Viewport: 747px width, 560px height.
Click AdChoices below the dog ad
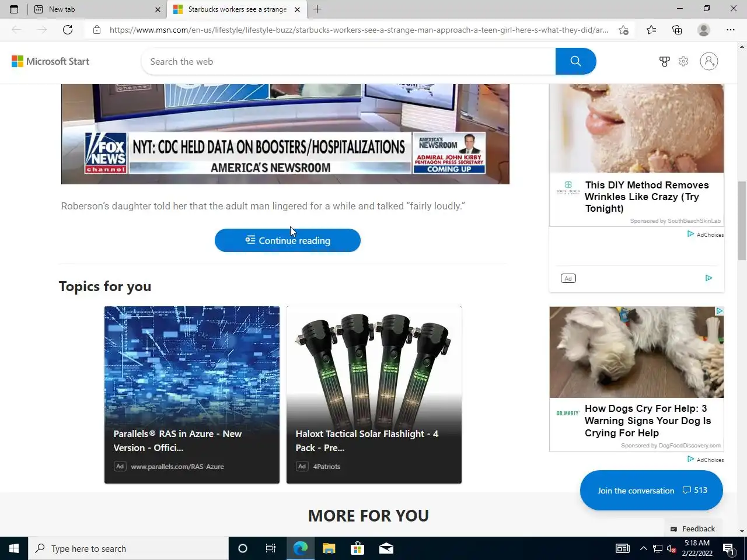coord(706,460)
